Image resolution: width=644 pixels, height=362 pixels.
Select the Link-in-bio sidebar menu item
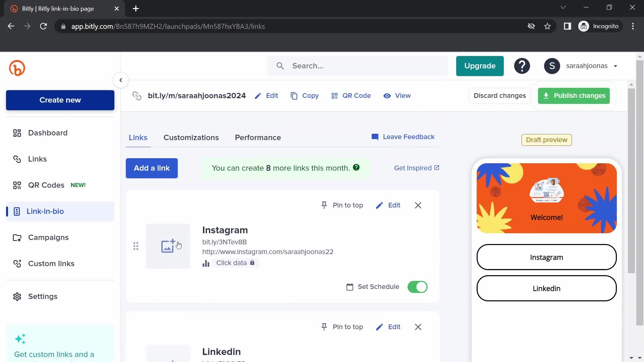pyautogui.click(x=45, y=211)
